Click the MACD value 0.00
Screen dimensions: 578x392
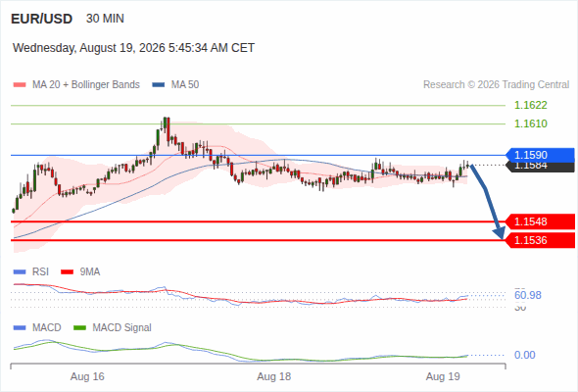click(525, 355)
